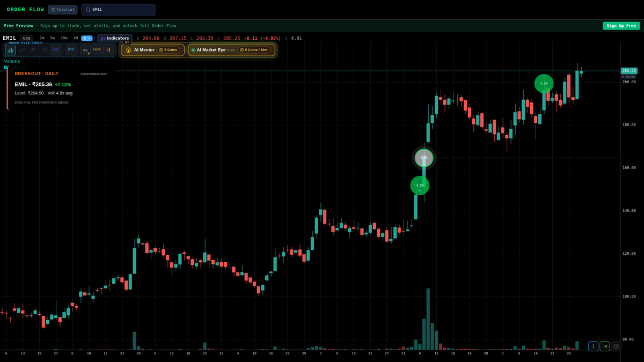Click the volume value 4.9L
The width and height of the screenshot is (644, 362).
(296, 38)
